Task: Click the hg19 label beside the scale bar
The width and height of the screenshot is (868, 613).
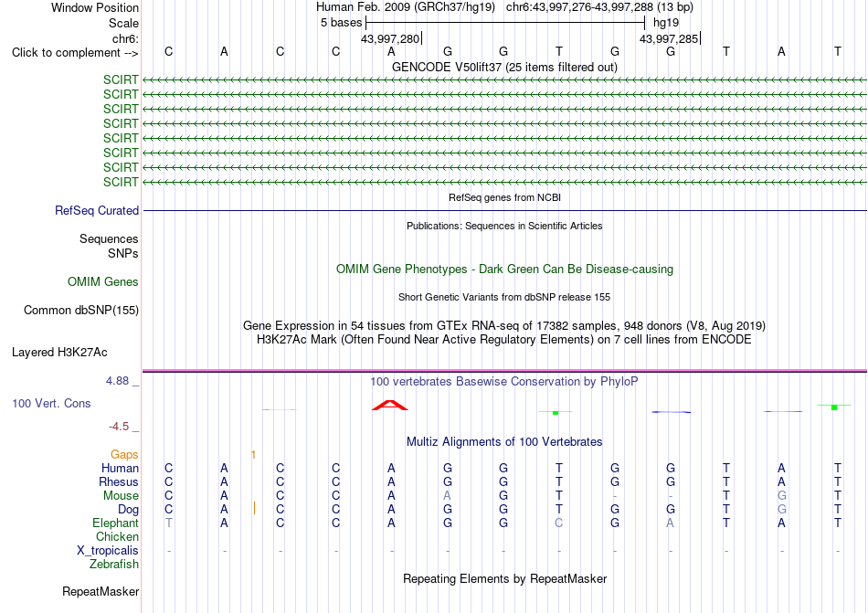Action: click(x=666, y=23)
